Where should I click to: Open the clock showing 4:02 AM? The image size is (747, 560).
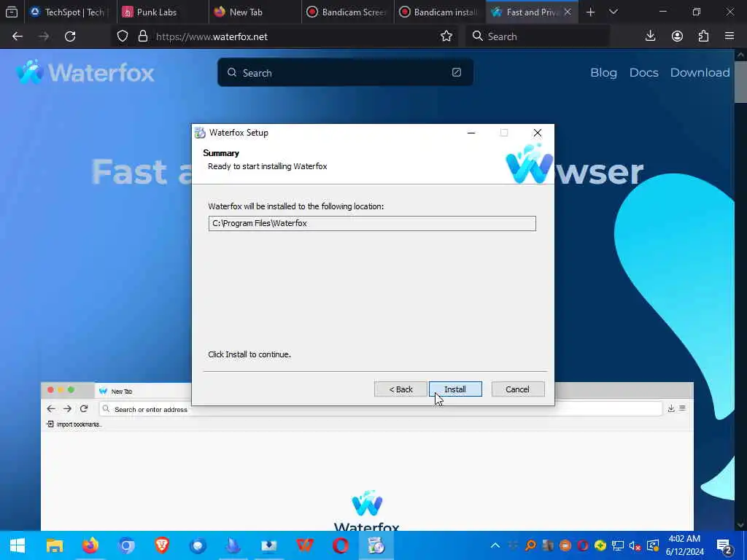[x=684, y=545]
